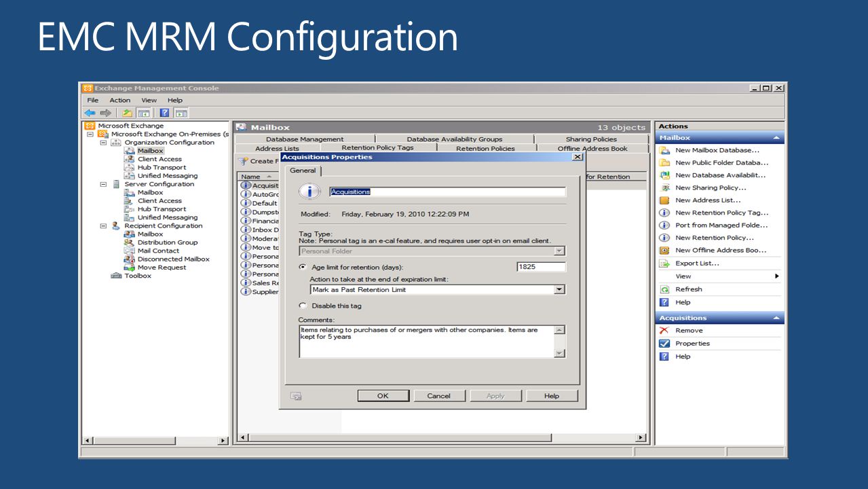Screen dimensions: 868x489
Task: Open the Help menu in menu bar
Action: pos(175,101)
